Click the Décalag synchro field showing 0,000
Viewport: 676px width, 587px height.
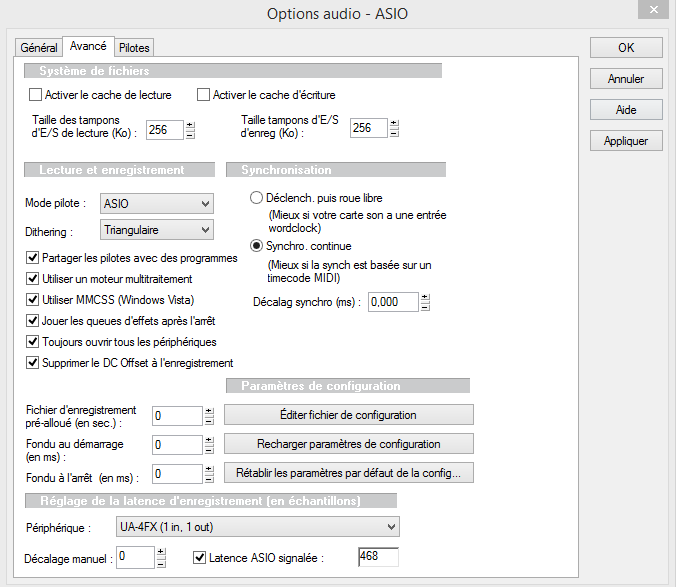pyautogui.click(x=393, y=302)
